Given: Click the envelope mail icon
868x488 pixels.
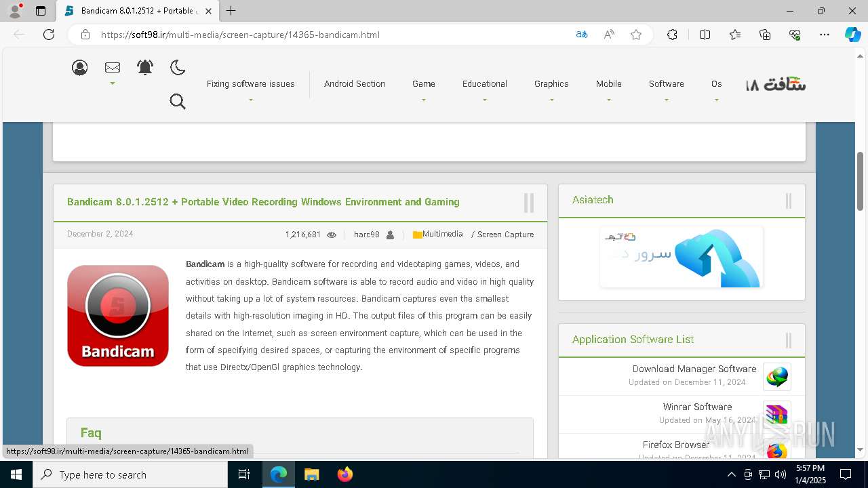Looking at the screenshot, I should (x=113, y=67).
